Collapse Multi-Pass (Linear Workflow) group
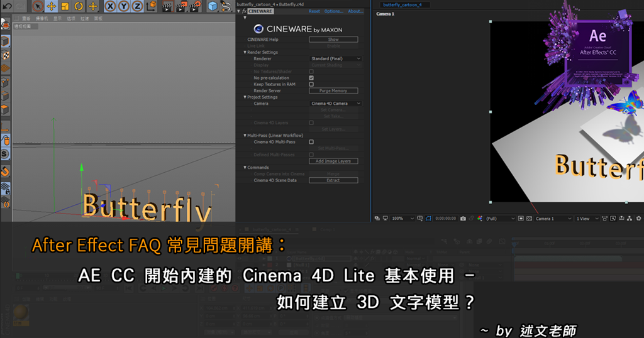The width and height of the screenshot is (644, 338). coord(245,135)
